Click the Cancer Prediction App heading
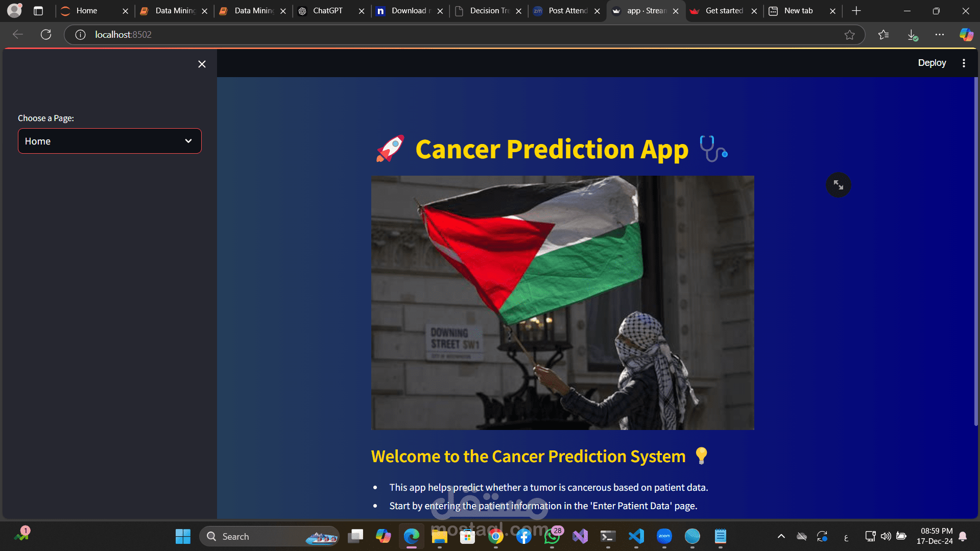Screen dimensions: 980x551 point(552,149)
